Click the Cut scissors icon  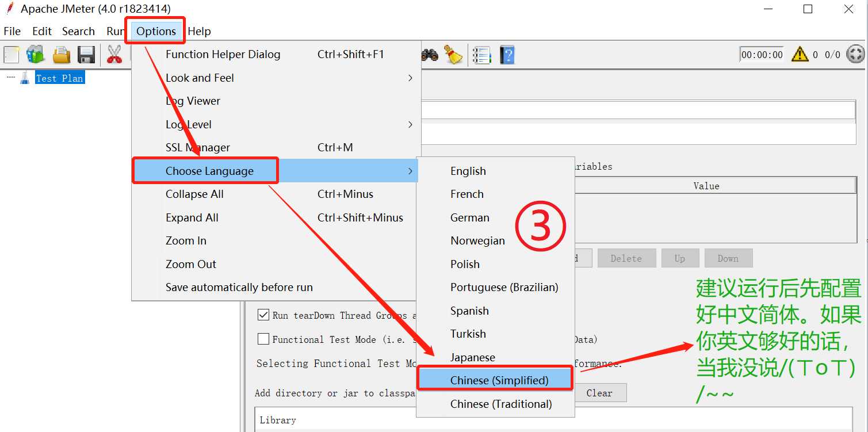[x=114, y=55]
